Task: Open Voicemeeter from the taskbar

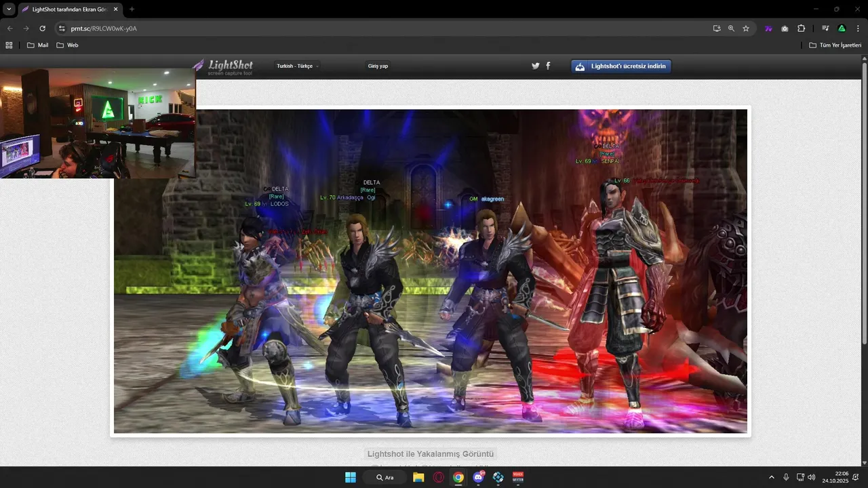Action: coord(518,477)
